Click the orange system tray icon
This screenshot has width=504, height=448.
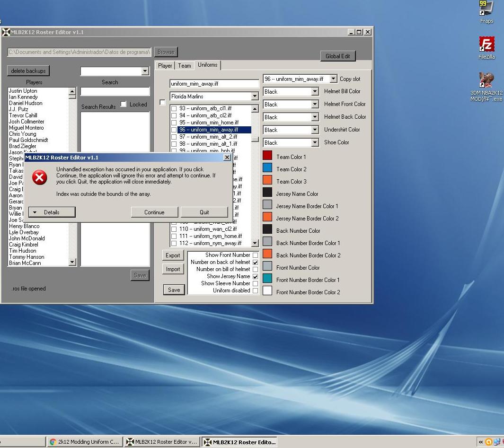(489, 442)
